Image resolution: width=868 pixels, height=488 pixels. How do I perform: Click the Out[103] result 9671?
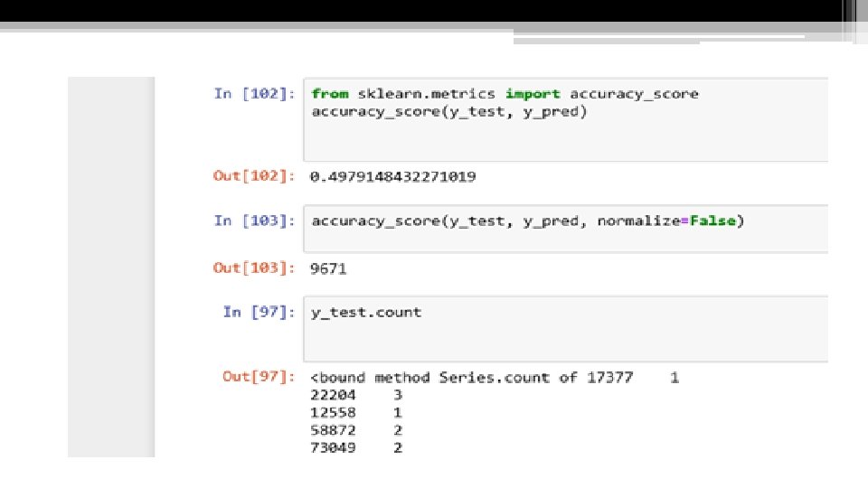point(328,269)
